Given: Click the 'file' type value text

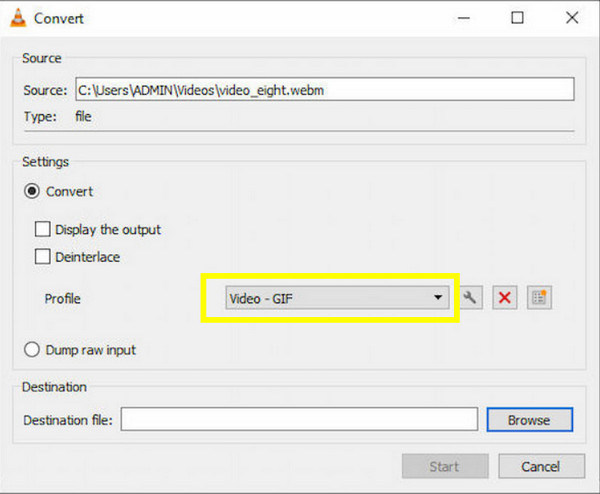Looking at the screenshot, I should tap(83, 116).
